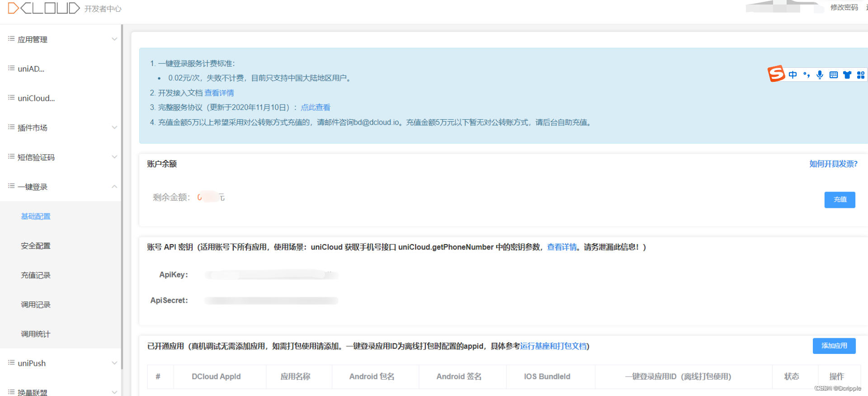868x396 pixels.
Task: Open 查看详情 link for 开发接入文档
Action: 219,93
